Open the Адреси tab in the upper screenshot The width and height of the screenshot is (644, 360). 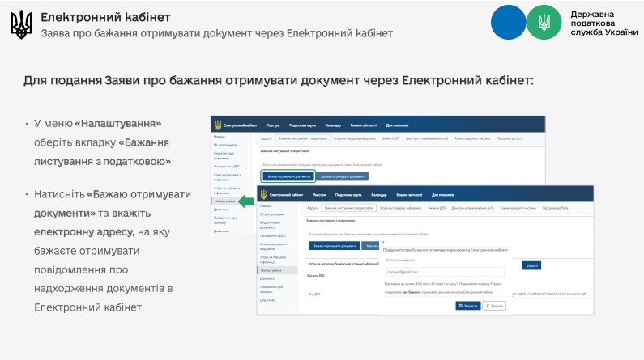tap(267, 138)
